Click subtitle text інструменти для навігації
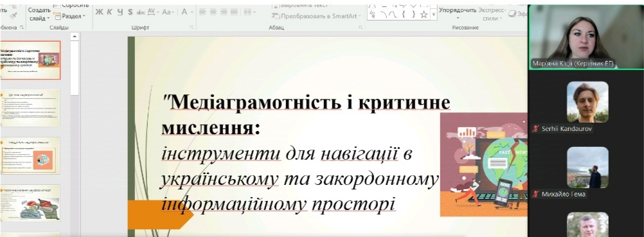 pos(286,154)
